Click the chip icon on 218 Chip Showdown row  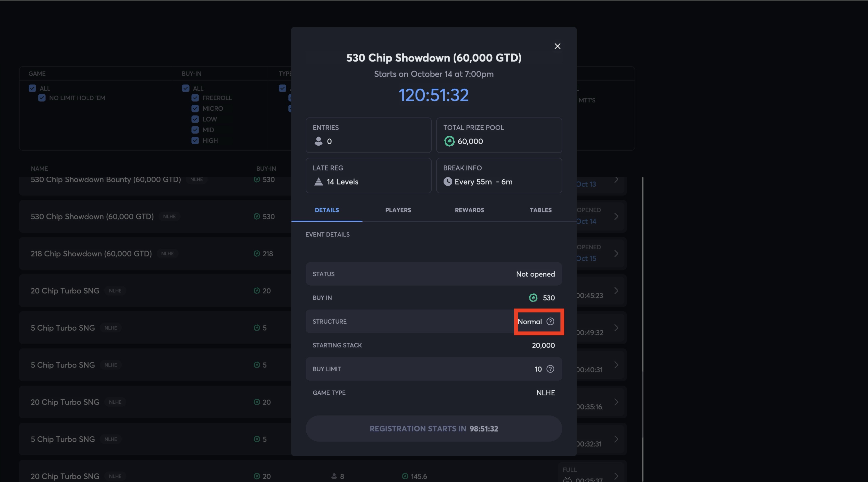[x=257, y=254]
